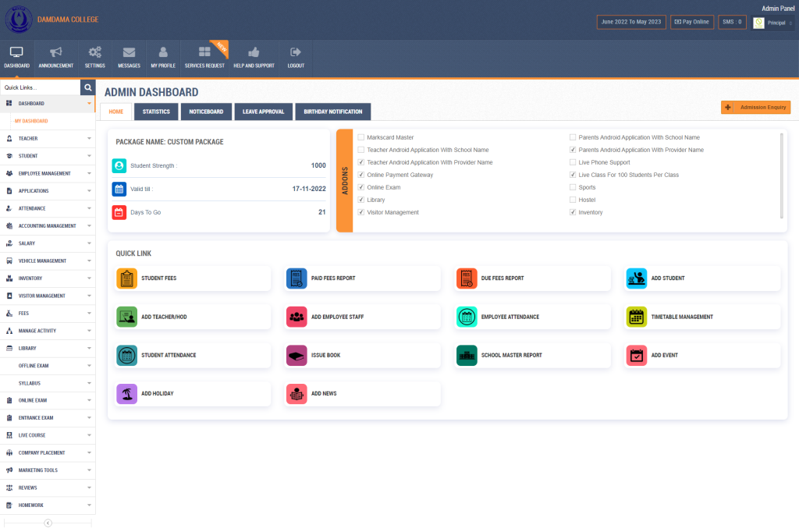
Task: Open Settings gears icon in top toolbar
Action: 94,53
